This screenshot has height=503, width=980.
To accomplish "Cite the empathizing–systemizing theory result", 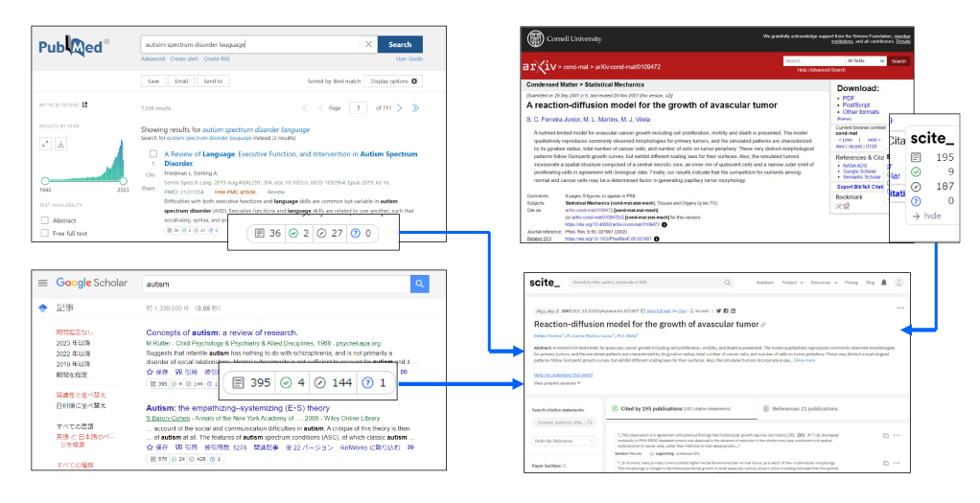I will [x=186, y=447].
